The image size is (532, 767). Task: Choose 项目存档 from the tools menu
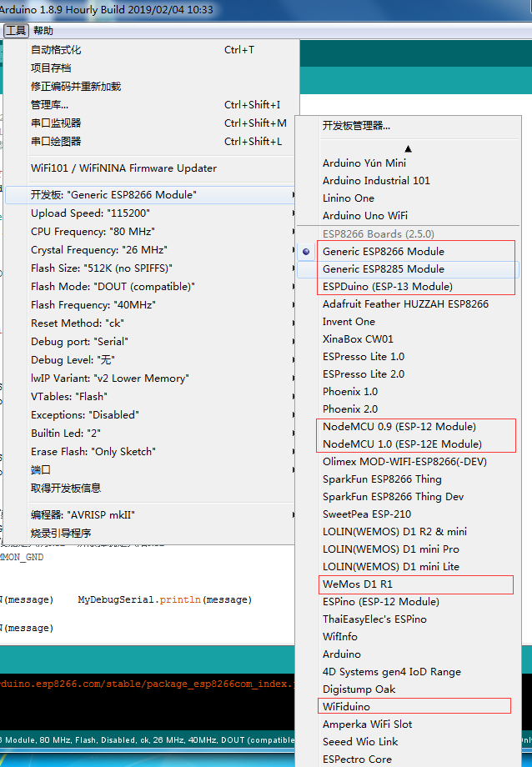tap(150, 68)
